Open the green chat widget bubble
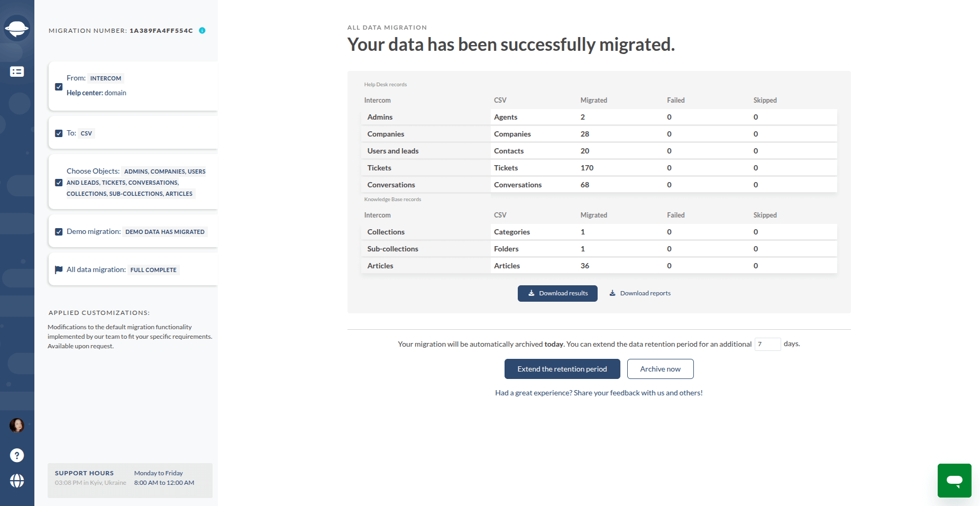The height and width of the screenshot is (506, 980). (954, 481)
